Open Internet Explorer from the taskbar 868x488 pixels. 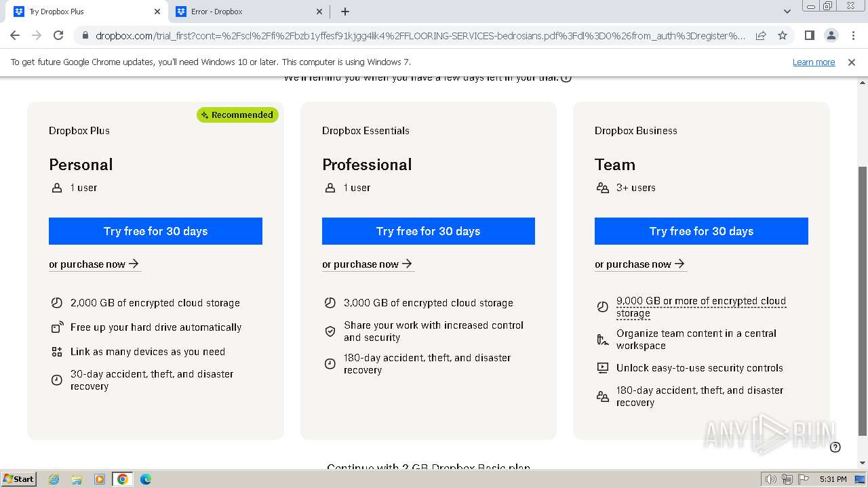click(x=54, y=479)
